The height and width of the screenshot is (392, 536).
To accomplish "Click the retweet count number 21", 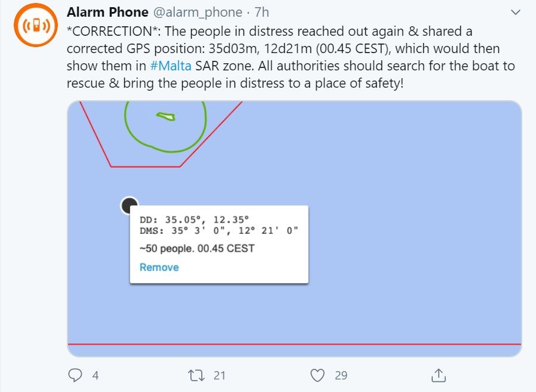I will pos(220,375).
